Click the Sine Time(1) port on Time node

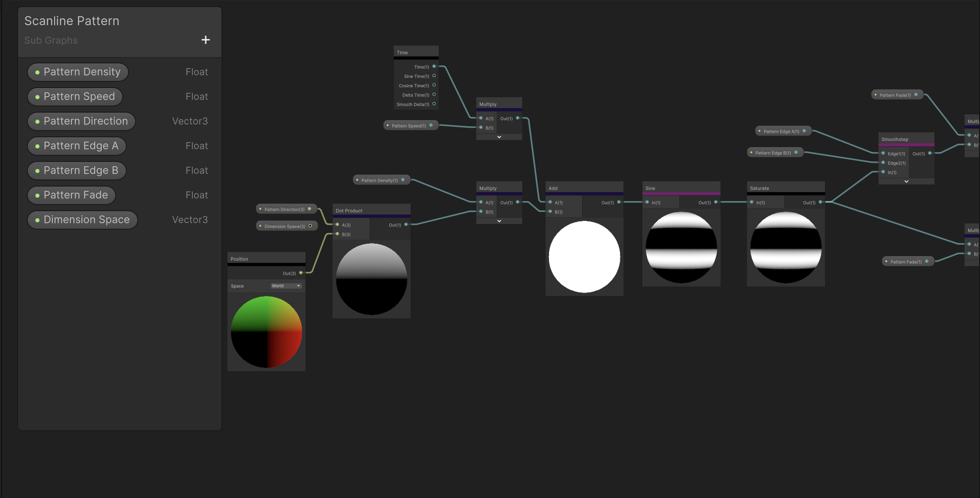point(434,76)
